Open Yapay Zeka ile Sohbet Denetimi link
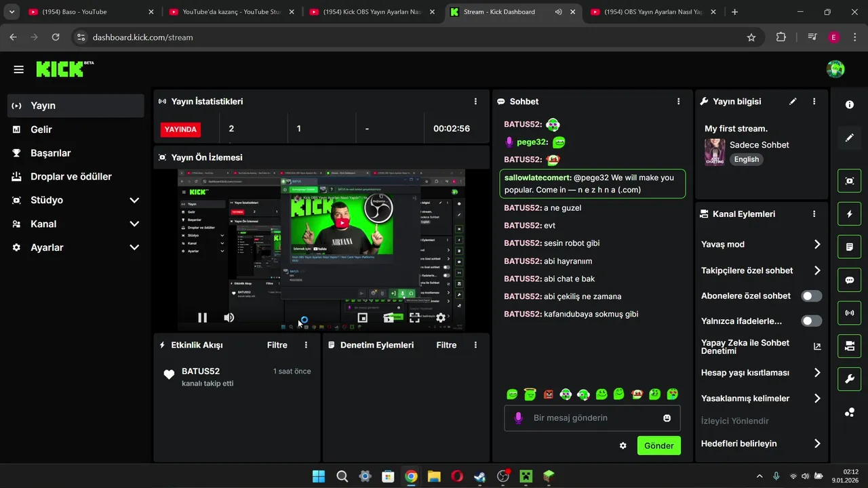 click(x=762, y=347)
